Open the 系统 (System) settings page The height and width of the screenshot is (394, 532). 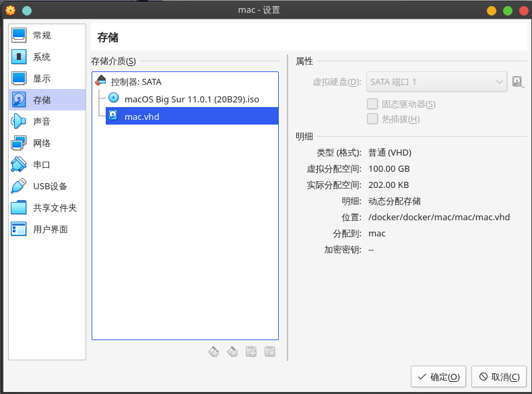47,57
